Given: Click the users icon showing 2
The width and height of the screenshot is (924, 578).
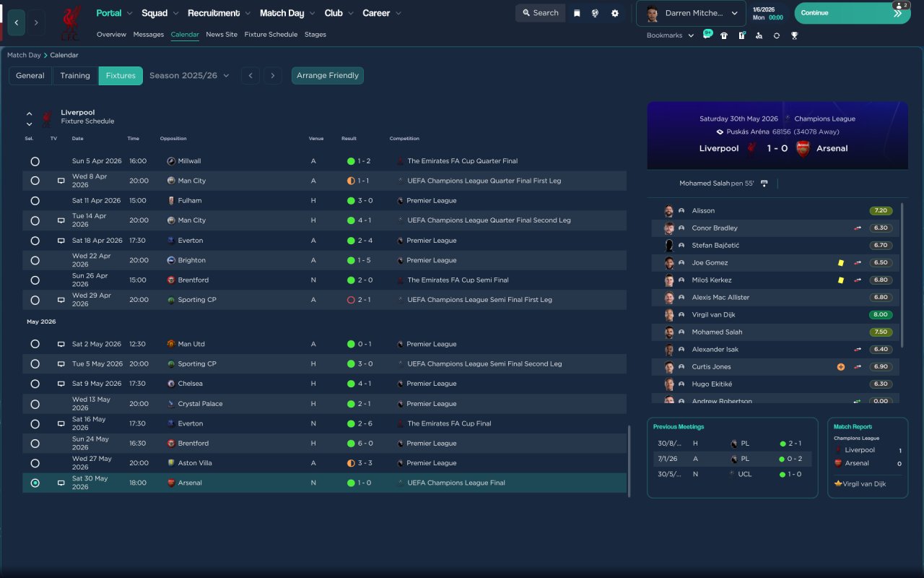Looking at the screenshot, I should [x=902, y=5].
